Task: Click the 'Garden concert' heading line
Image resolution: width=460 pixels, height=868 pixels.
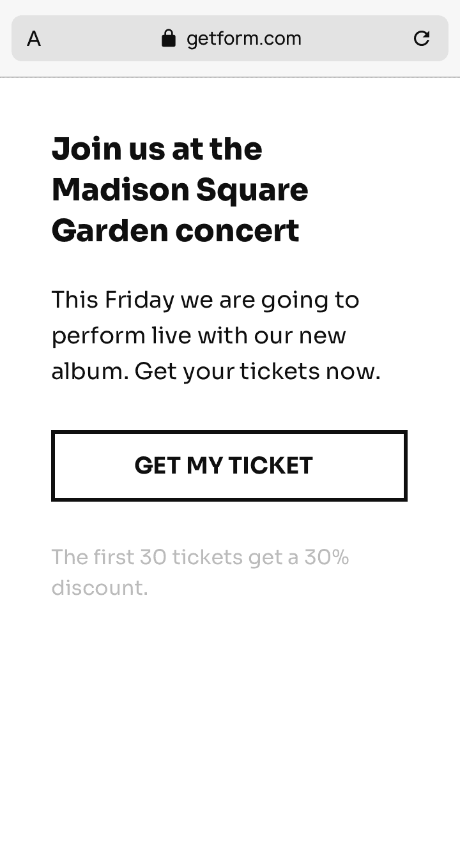Action: (x=175, y=231)
